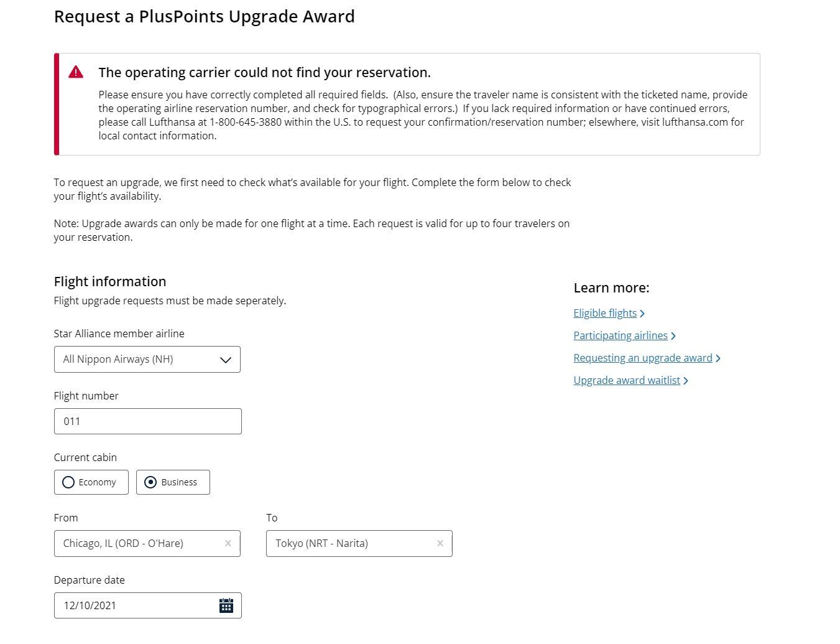Click the To field showing Tokyo Narita

click(x=359, y=543)
